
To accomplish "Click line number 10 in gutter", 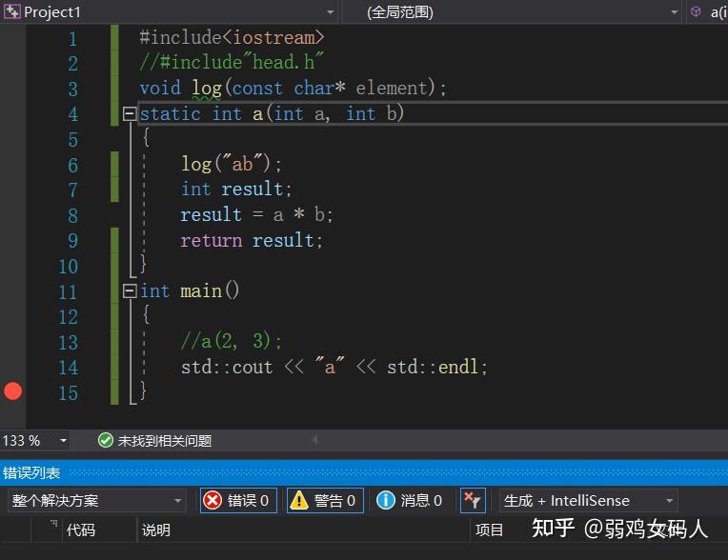I will 69,267.
